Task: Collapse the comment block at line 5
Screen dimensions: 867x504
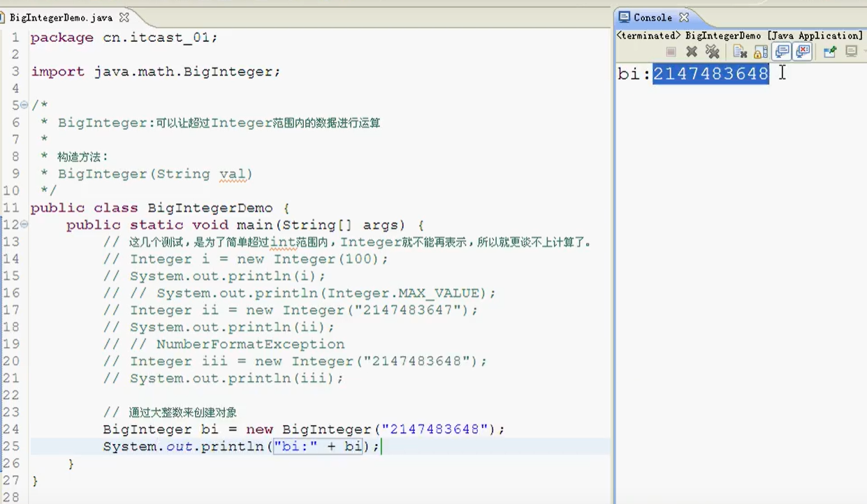Action: (x=24, y=105)
